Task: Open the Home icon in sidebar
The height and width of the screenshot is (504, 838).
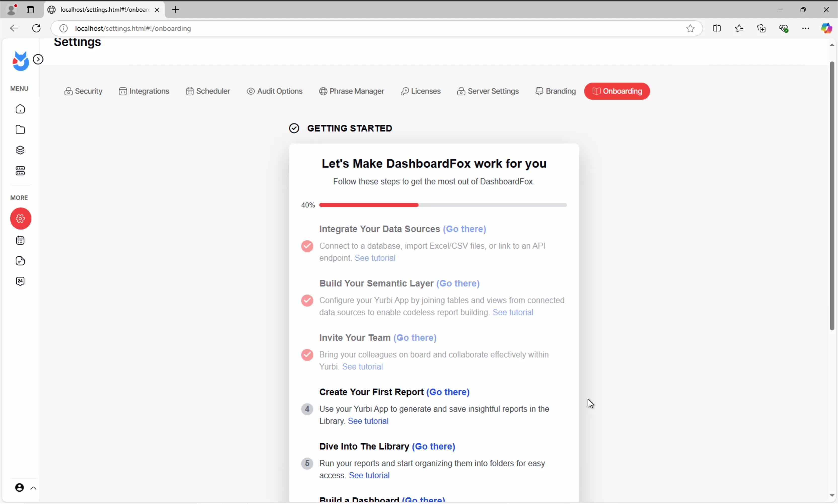Action: tap(20, 109)
